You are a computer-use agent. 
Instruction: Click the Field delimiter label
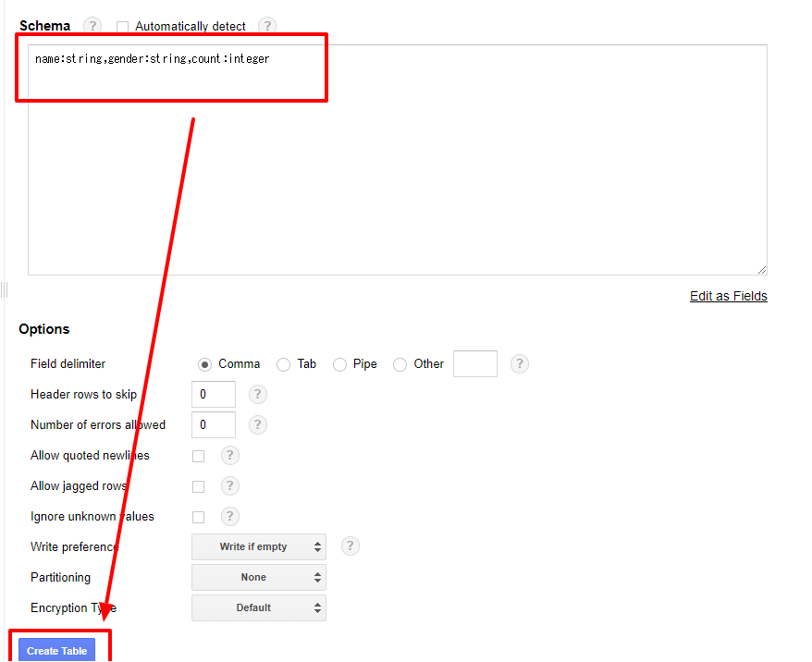pos(68,364)
